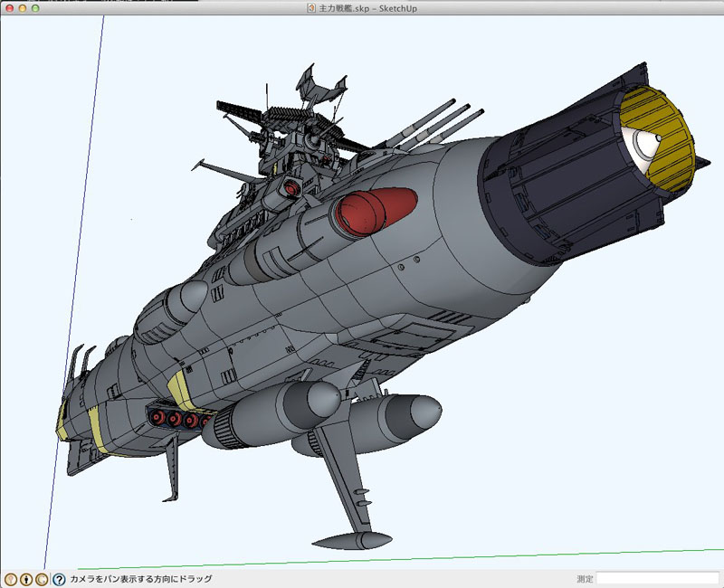Close the SketchUp window with red button
This screenshot has height=588, width=724.
click(x=9, y=8)
